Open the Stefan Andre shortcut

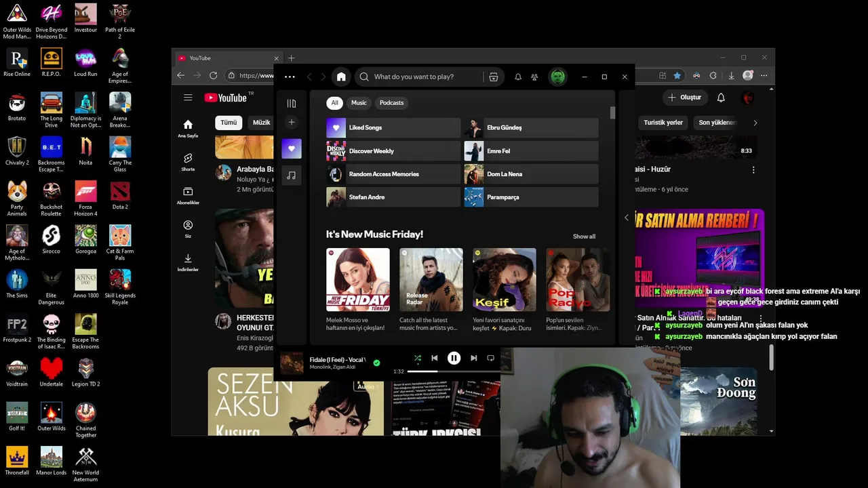393,197
